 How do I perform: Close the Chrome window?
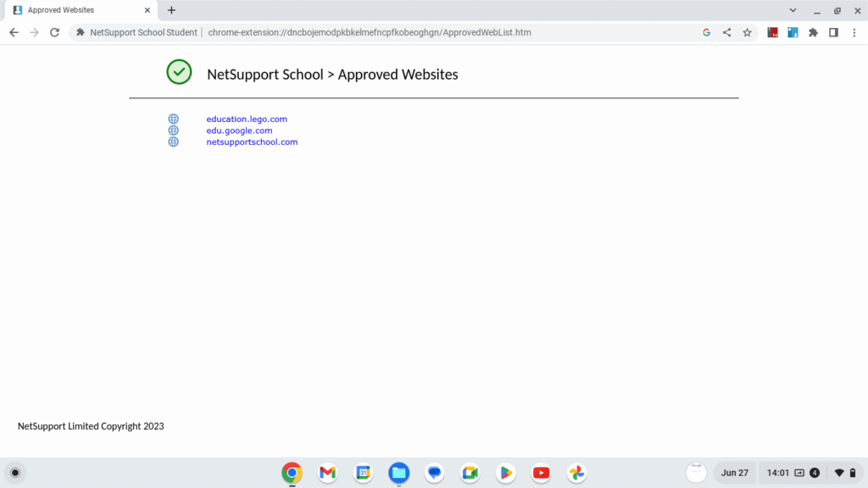tap(858, 10)
